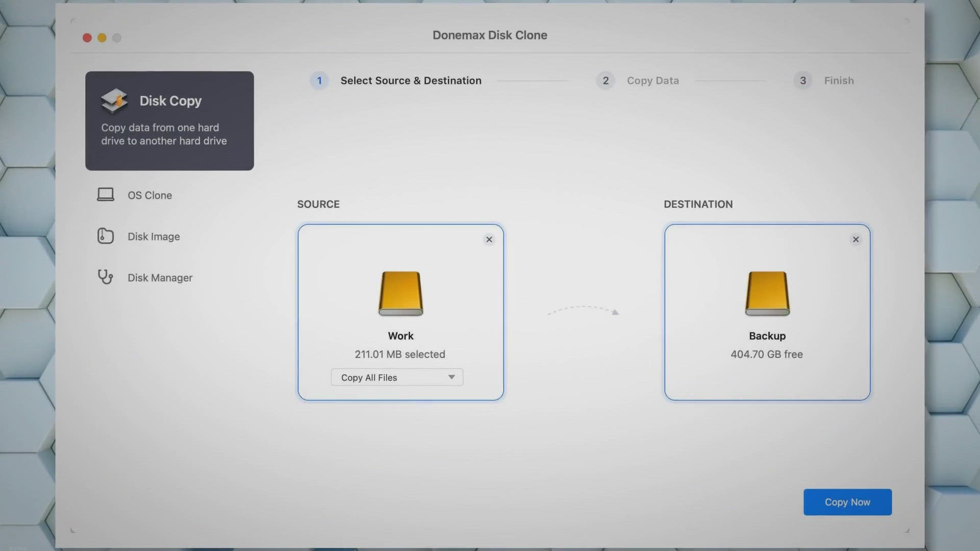The height and width of the screenshot is (551, 980).
Task: Click Select Source & Destination step label
Action: click(x=411, y=81)
